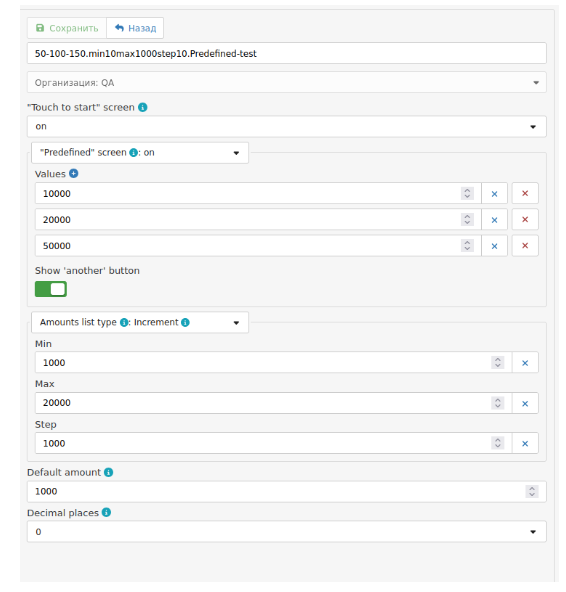Open the "Touch to start" screen dropdown set to on
This screenshot has width=566, height=592.
tap(287, 126)
